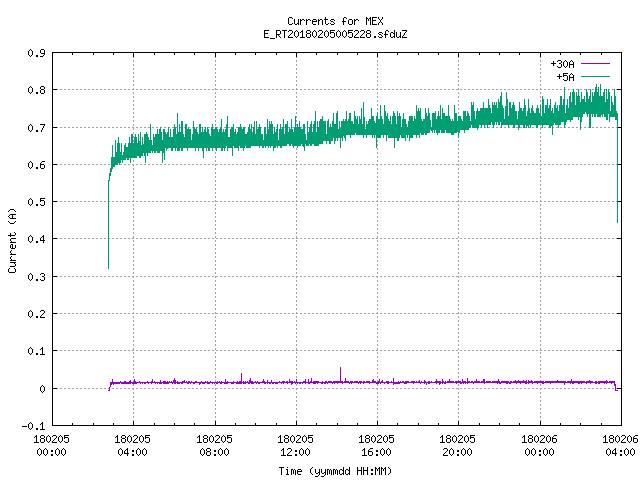
Task: Click the 180205 00:00 x-axis tick label
Action: coord(51,446)
